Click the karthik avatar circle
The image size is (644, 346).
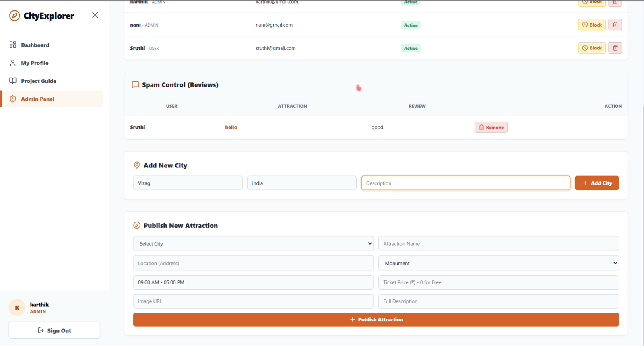pyautogui.click(x=17, y=308)
